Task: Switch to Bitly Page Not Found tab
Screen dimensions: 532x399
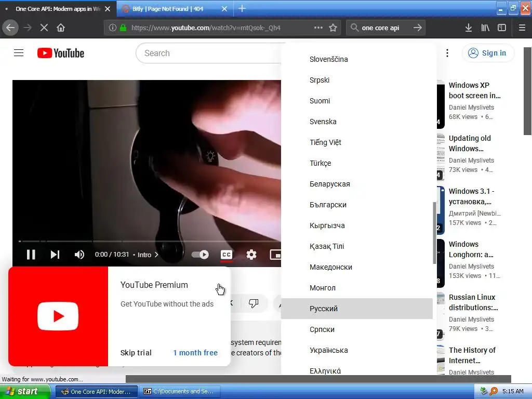Action: tap(175, 8)
